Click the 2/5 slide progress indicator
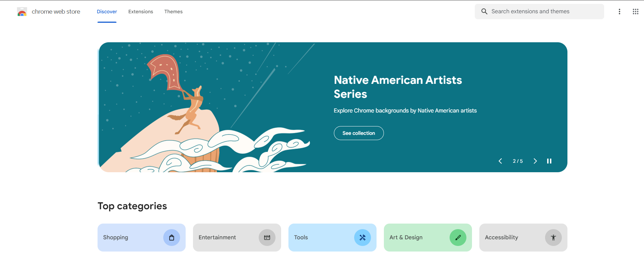The height and width of the screenshot is (262, 644). [518, 161]
